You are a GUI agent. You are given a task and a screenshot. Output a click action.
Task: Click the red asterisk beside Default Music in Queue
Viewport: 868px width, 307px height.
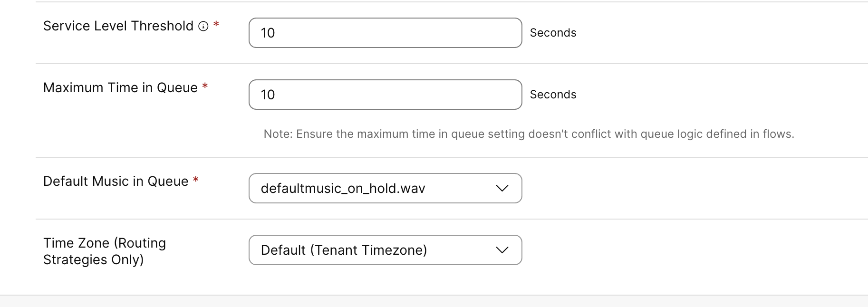[195, 180]
